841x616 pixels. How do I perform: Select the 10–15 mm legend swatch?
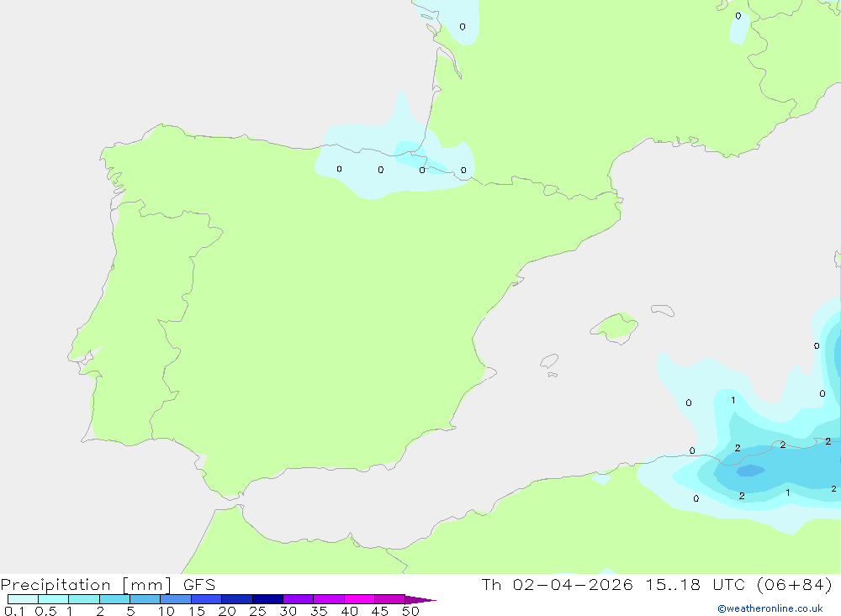(176, 599)
